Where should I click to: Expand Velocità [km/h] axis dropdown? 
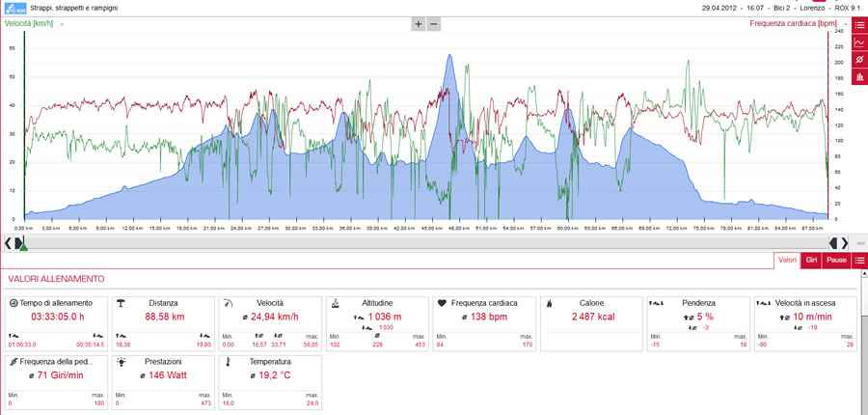pyautogui.click(x=62, y=24)
